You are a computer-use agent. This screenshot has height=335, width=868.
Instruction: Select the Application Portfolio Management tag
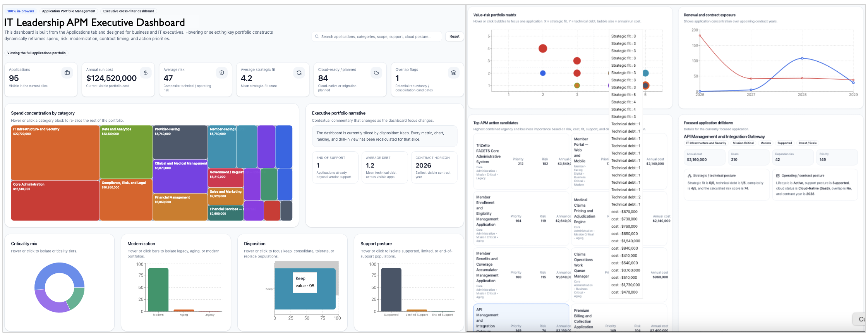coord(69,11)
